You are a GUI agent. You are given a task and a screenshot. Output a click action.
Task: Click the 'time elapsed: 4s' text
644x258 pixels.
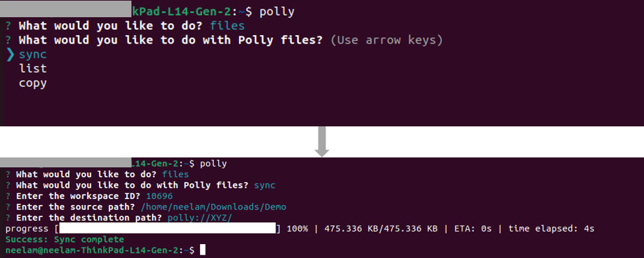point(551,228)
